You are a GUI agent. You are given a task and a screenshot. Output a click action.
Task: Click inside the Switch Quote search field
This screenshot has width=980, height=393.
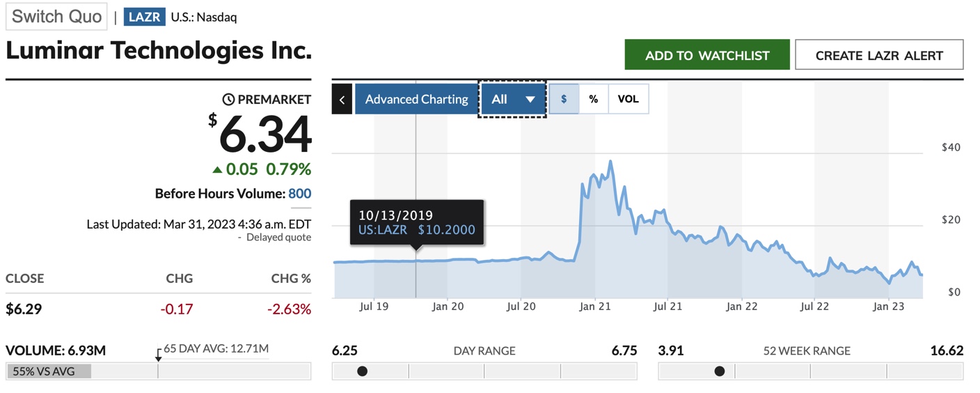point(56,17)
